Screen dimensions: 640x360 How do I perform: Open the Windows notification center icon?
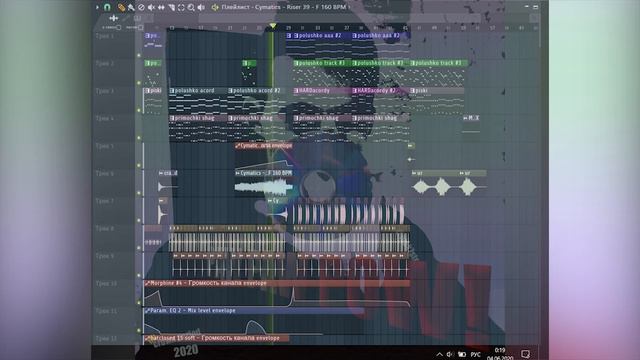[525, 354]
